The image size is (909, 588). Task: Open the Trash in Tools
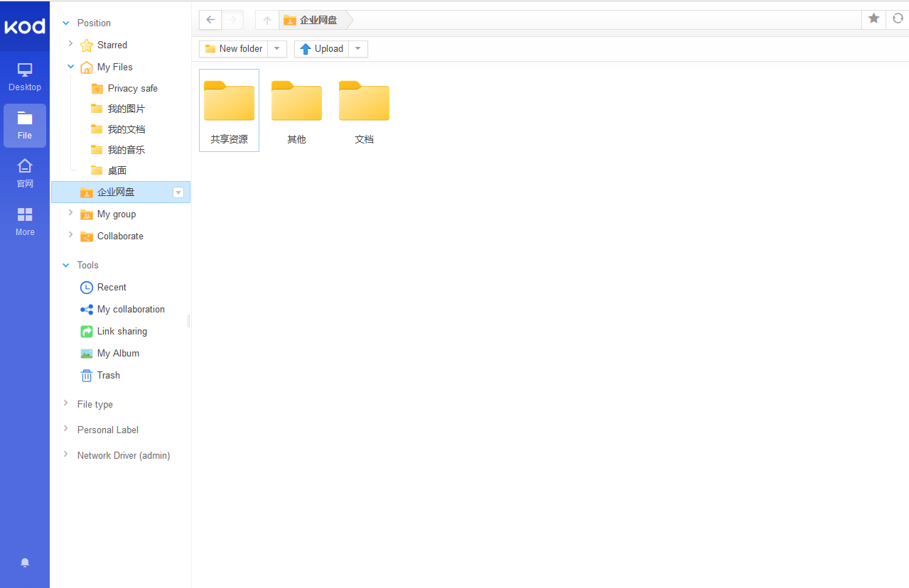point(108,375)
